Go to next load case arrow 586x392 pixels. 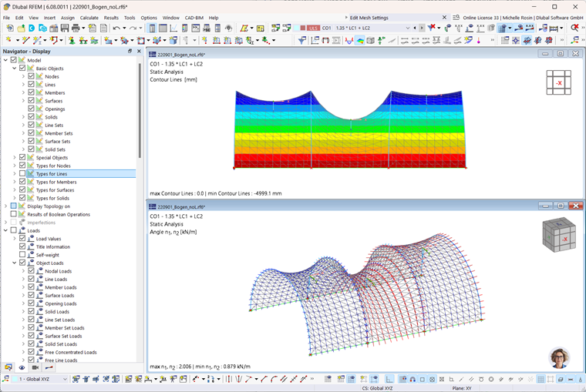[x=422, y=28]
